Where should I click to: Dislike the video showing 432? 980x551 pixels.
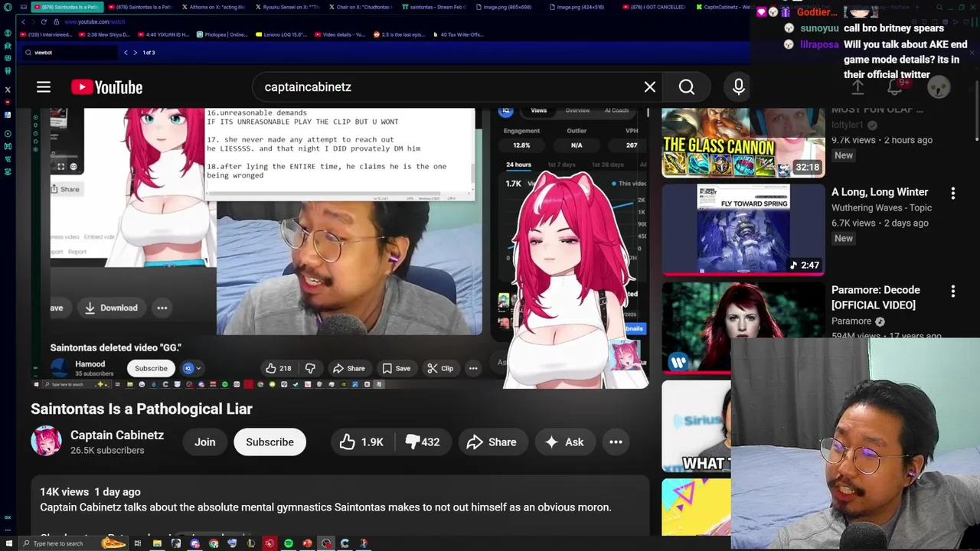[x=422, y=442]
